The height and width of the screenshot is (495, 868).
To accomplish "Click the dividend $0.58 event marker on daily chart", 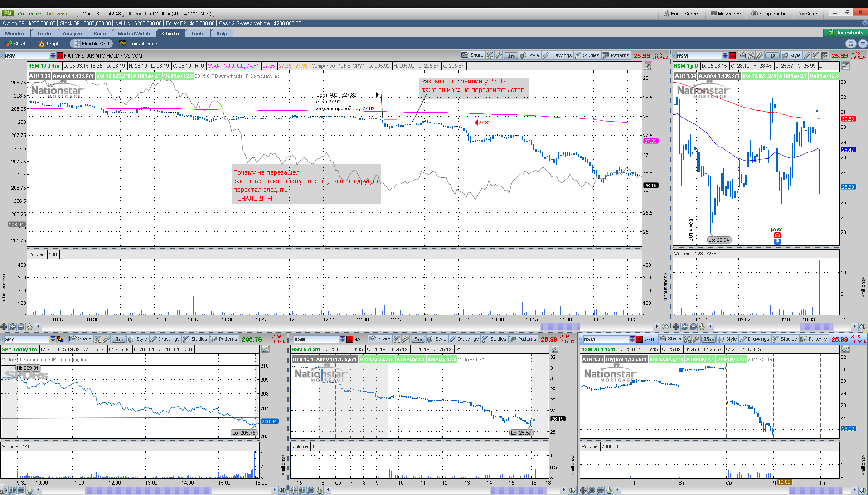I will [x=776, y=230].
